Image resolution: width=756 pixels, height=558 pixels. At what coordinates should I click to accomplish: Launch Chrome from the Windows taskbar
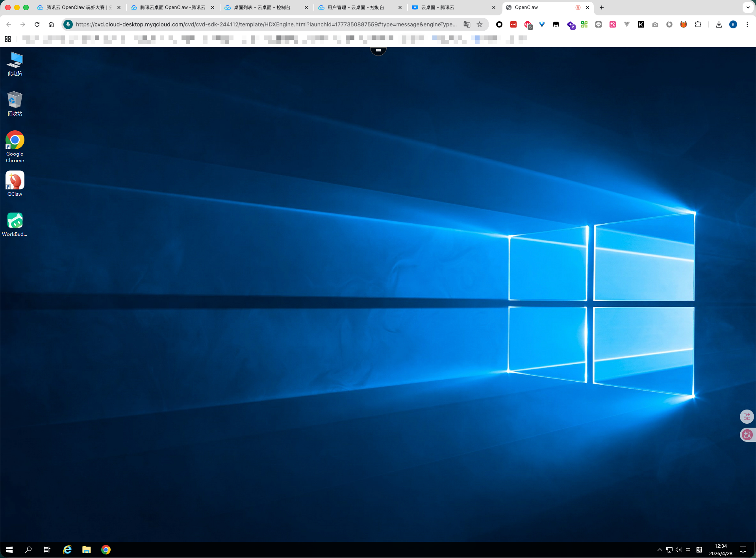[x=106, y=550]
